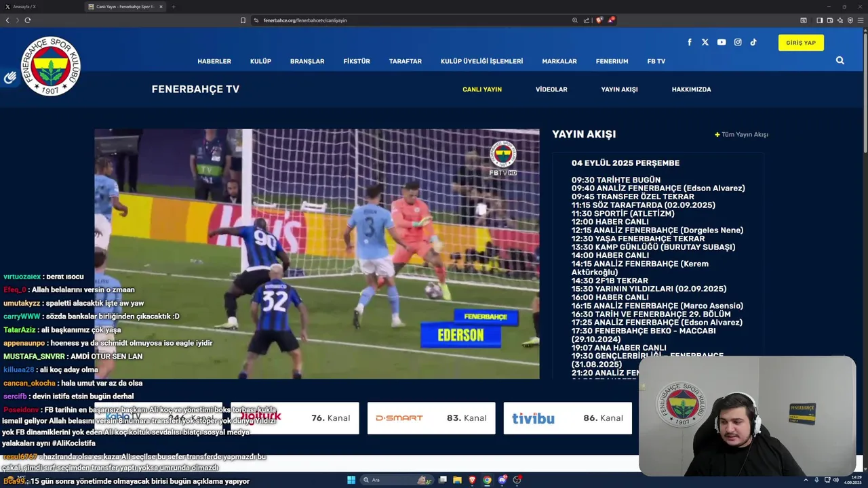Select the HAKKIMIZDA tab
The height and width of the screenshot is (488, 868).
point(691,89)
